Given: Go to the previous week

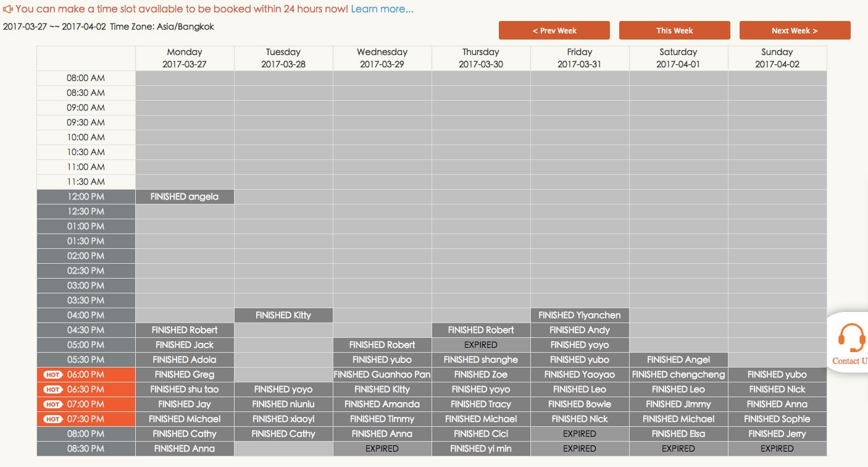Looking at the screenshot, I should point(554,30).
